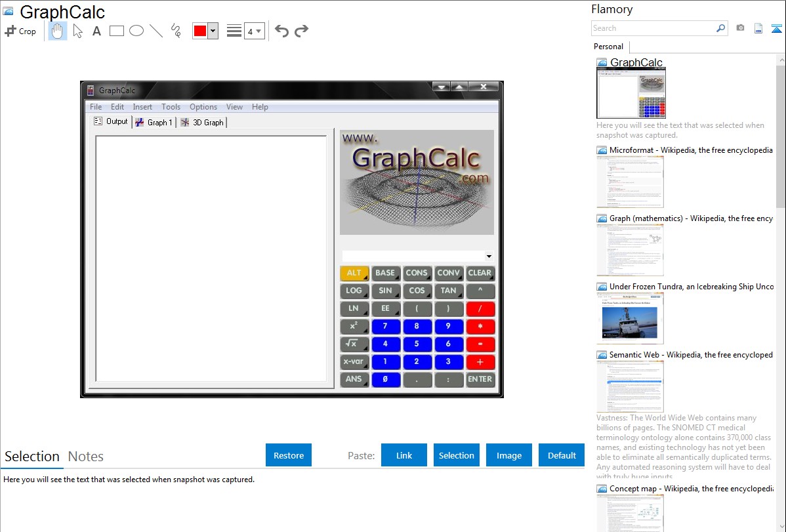Select the Crop tool
Viewport: 786px width, 532px height.
coord(20,31)
